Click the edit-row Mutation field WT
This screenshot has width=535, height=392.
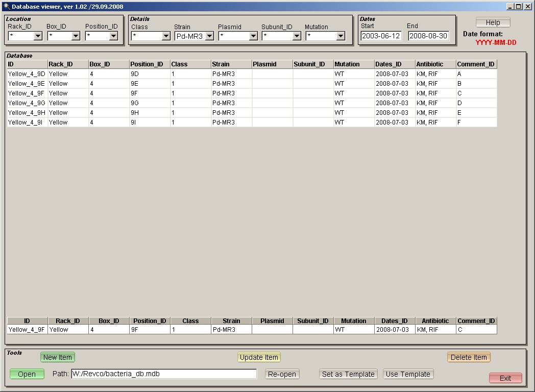click(354, 330)
